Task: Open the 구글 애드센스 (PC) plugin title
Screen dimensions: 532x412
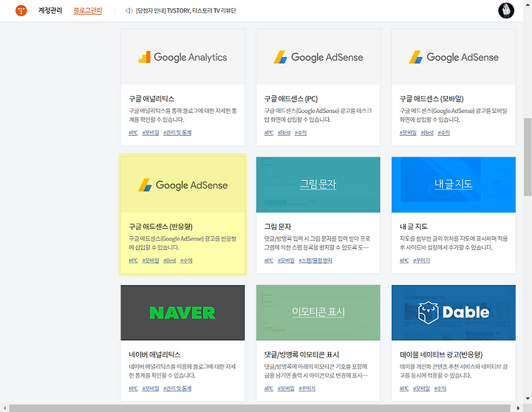Action: [x=291, y=99]
